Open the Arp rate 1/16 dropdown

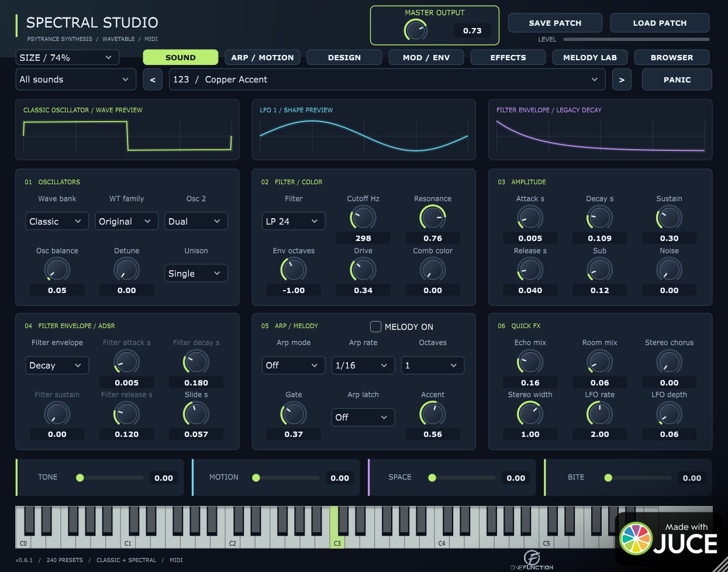point(363,365)
